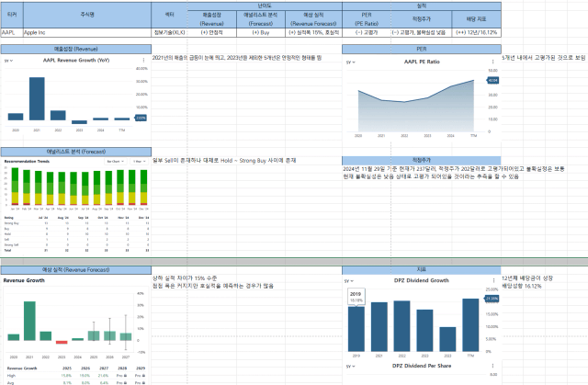Click the 난이도 merged header cell

265,6
